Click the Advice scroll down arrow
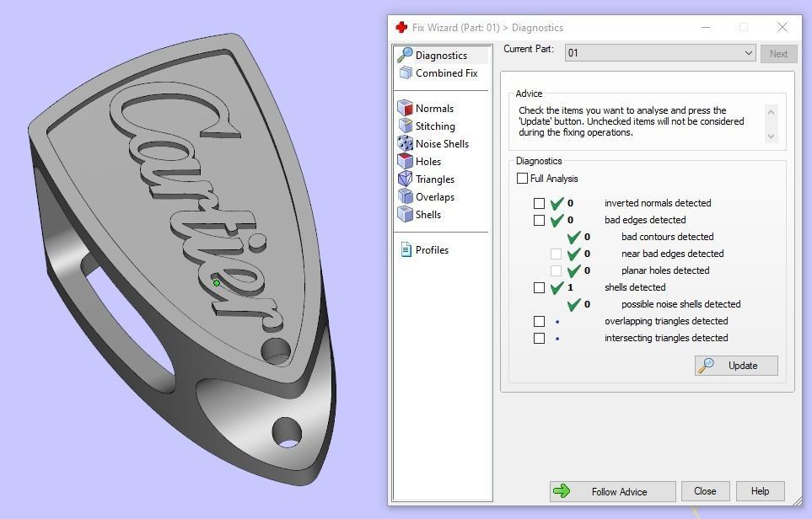The height and width of the screenshot is (519, 812). tap(771, 136)
